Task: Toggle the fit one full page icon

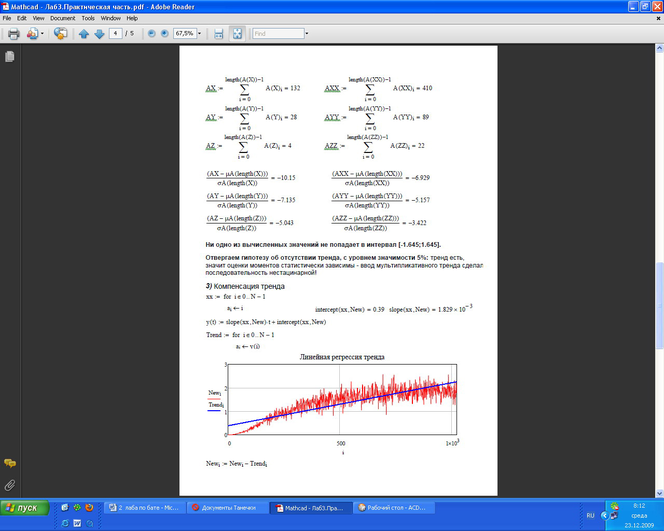Action: (237, 33)
